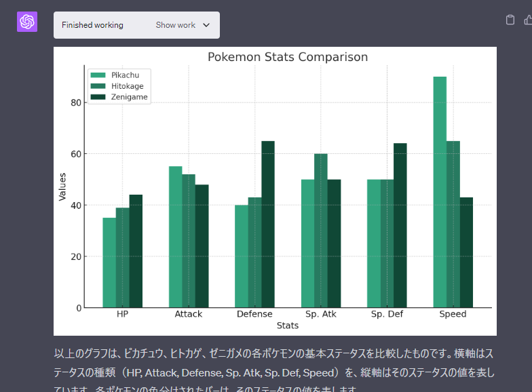
Task: Click the Values y-axis title
Action: pos(62,187)
